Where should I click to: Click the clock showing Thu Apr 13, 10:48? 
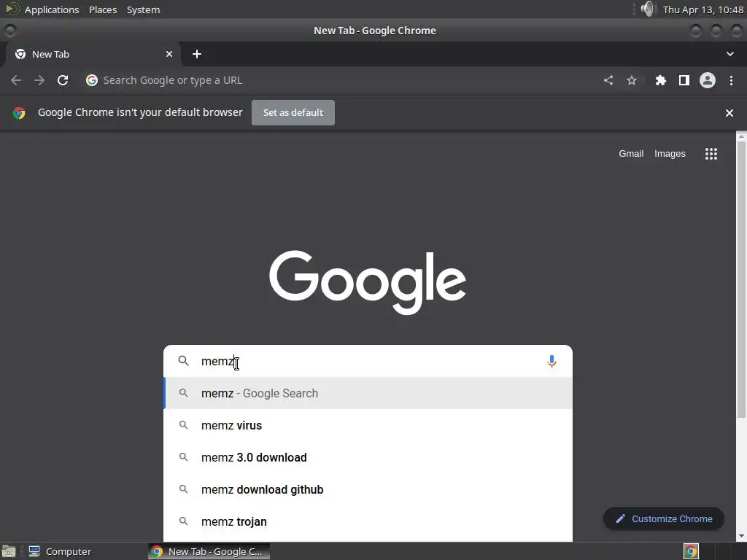tap(703, 9)
